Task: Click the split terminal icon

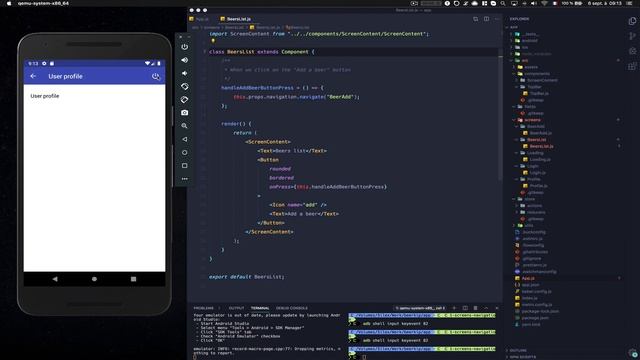Action: (465, 308)
